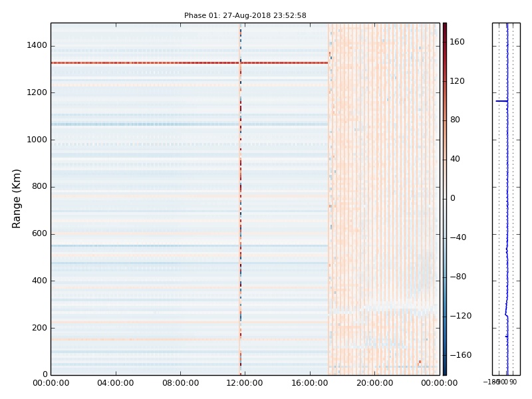Viewport: 532px width, 399px height.
Task: Click the colorbar label −160
Action: tap(461, 355)
